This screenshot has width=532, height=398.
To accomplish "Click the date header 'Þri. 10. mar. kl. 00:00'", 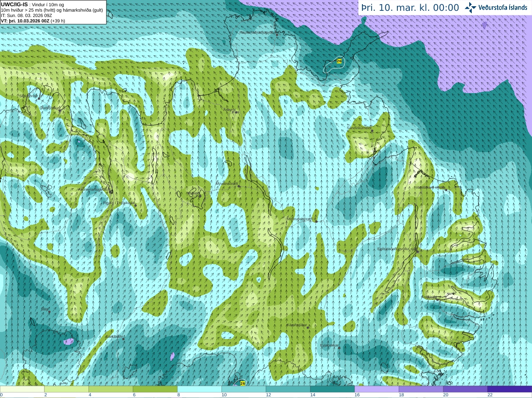I will click(410, 8).
